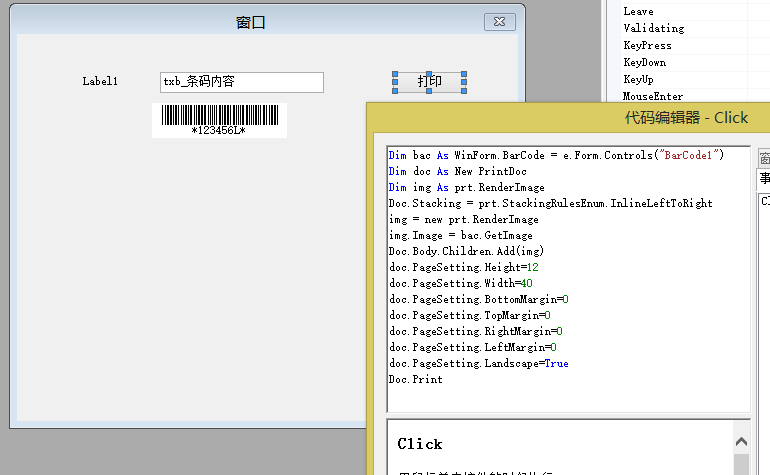This screenshot has height=475, width=770.
Task: Click the doc.PageSetting.TopMargin=0 line
Action: pyautogui.click(x=470, y=315)
